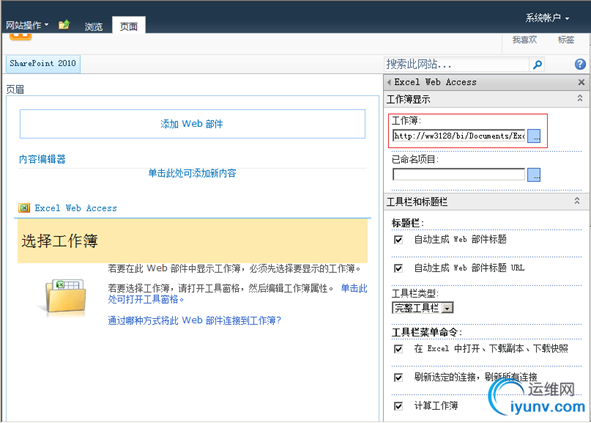Click the site search box
This screenshot has height=423, width=591.
point(456,64)
